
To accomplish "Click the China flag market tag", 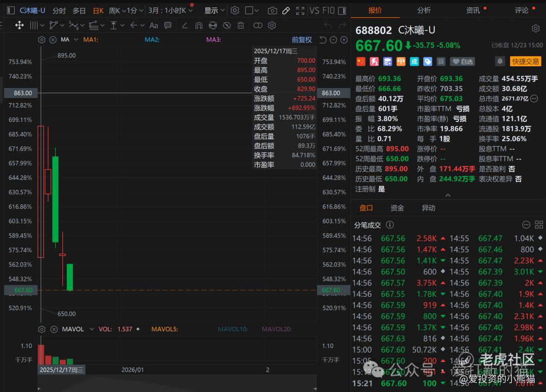I will [x=361, y=62].
